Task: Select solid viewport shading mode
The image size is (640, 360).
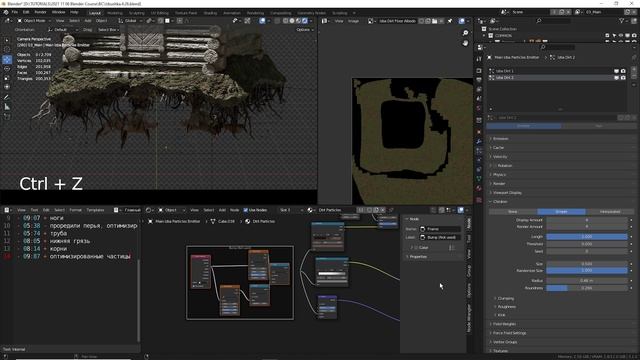Action: coord(291,20)
